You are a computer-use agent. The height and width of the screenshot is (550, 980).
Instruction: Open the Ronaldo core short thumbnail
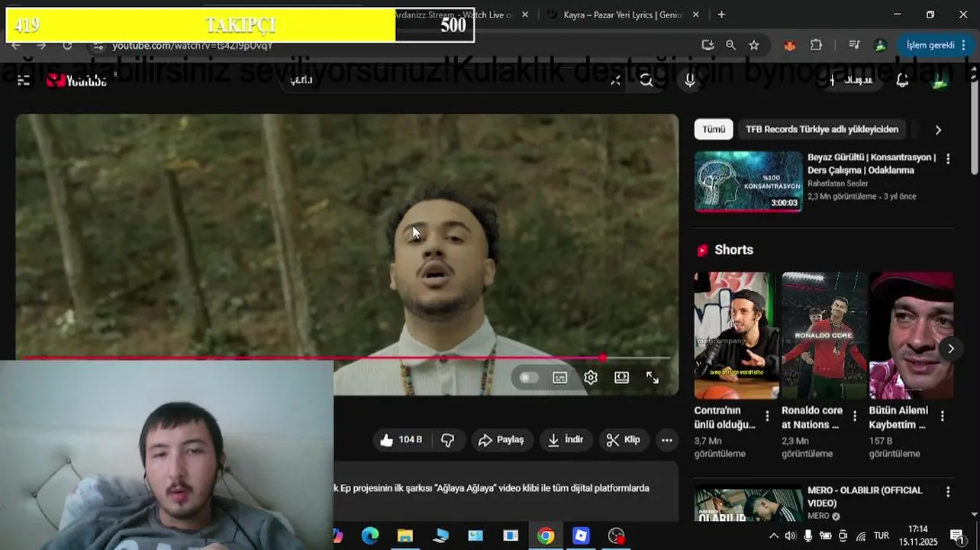824,335
